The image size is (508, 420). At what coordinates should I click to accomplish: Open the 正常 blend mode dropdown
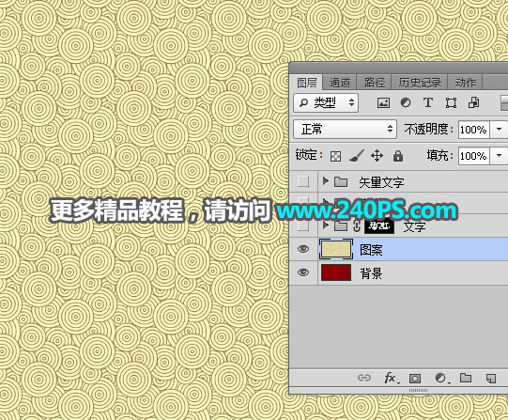tap(345, 130)
